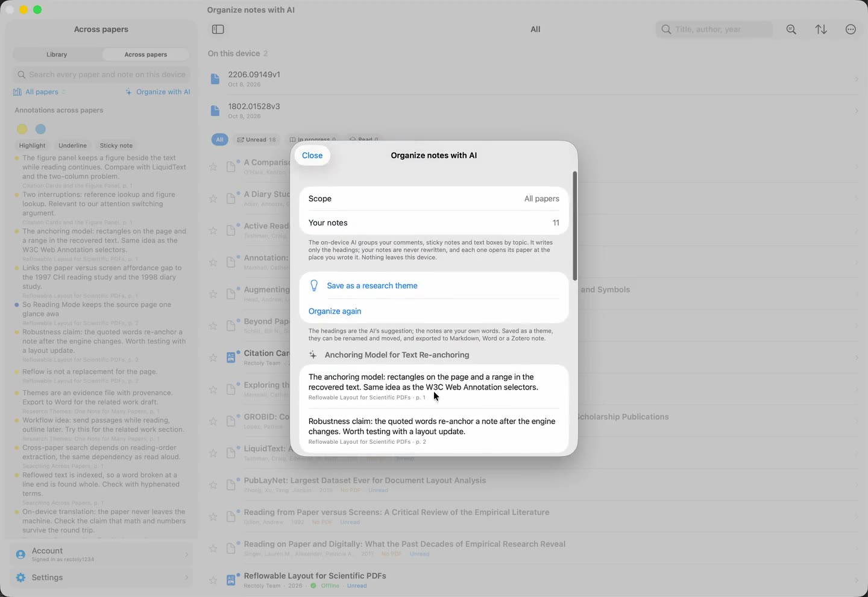Screen dimensions: 868x597
Task: Close the Organize notes dialog
Action: pos(312,156)
